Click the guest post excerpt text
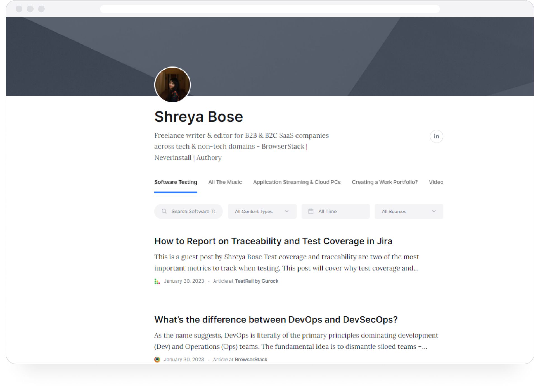 [x=286, y=262]
